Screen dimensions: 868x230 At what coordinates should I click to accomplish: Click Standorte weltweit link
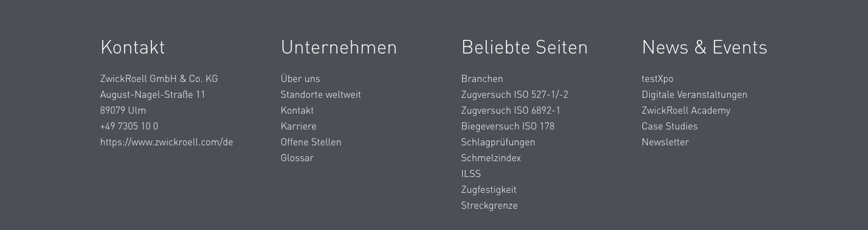(x=321, y=95)
